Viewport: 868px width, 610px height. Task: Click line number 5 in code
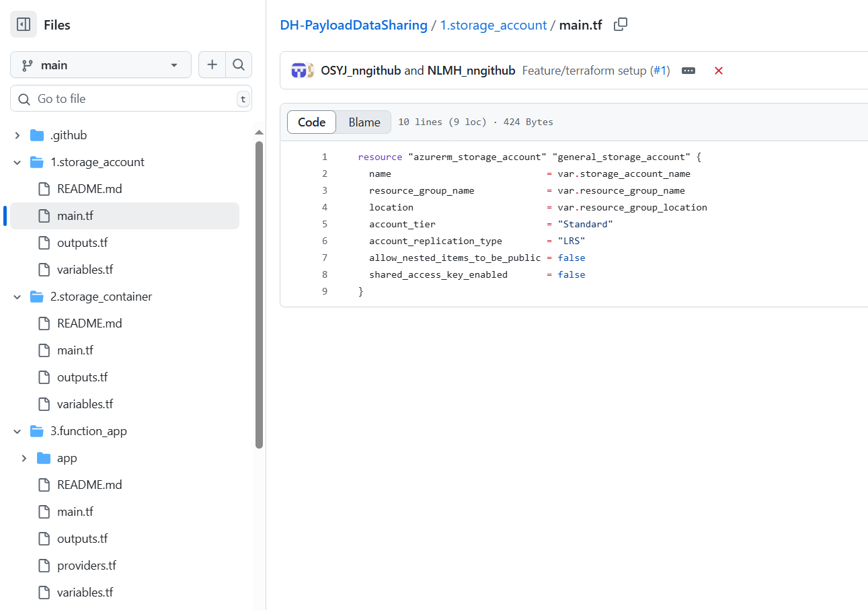pyautogui.click(x=325, y=224)
